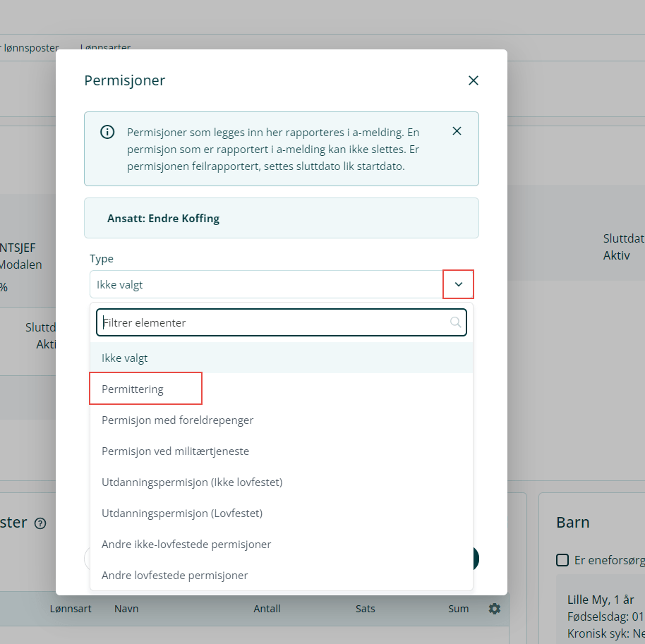Toggle the Er eneforsørger checkbox
645x644 pixels.
(562, 560)
